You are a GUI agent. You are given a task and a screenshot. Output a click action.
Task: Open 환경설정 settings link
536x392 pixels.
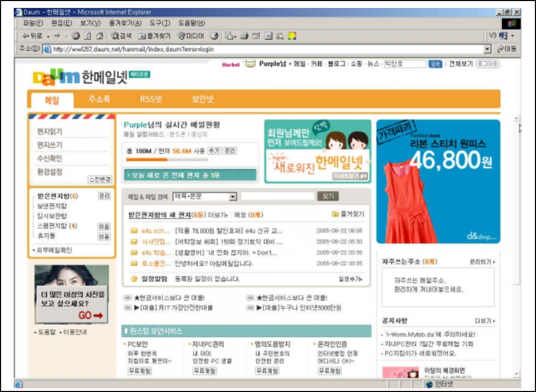click(x=50, y=172)
